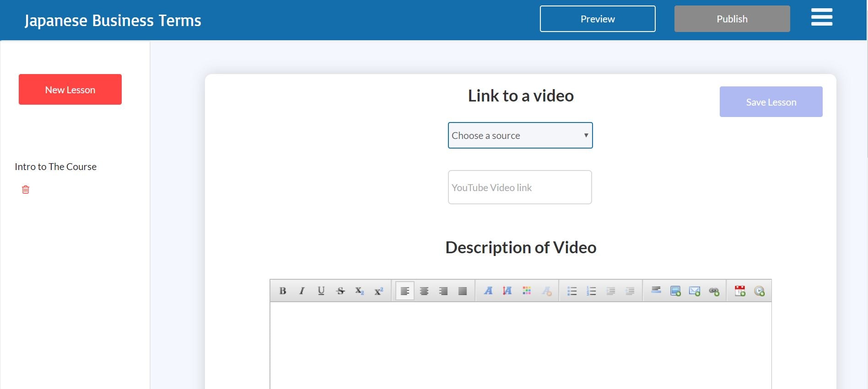This screenshot has height=389, width=868.
Task: Insert a numbered list
Action: pos(591,291)
